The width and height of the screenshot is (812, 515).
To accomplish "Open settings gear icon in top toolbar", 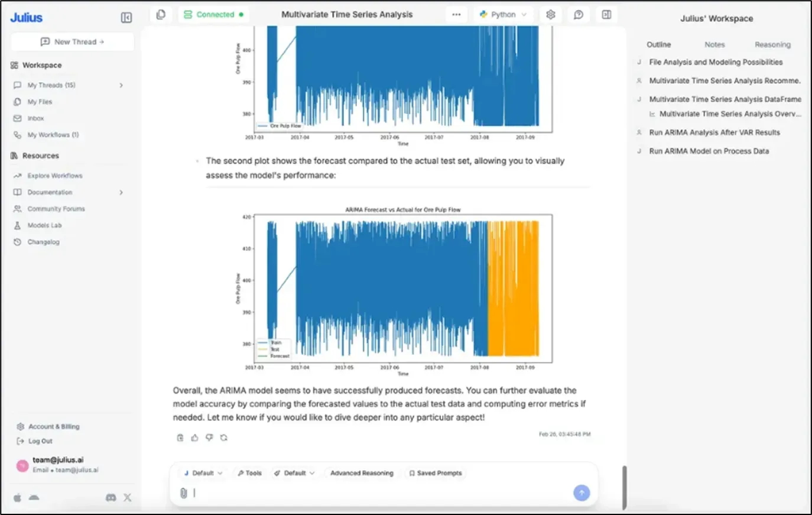I will (550, 15).
